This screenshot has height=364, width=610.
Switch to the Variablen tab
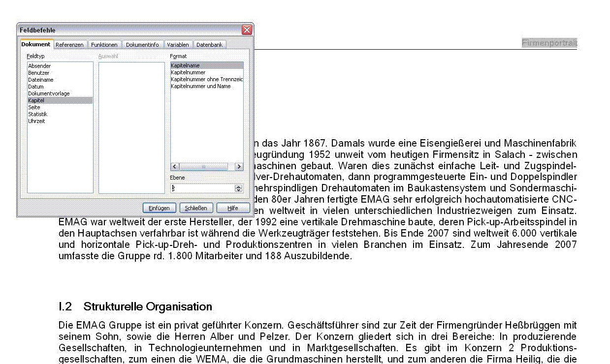pos(178,44)
